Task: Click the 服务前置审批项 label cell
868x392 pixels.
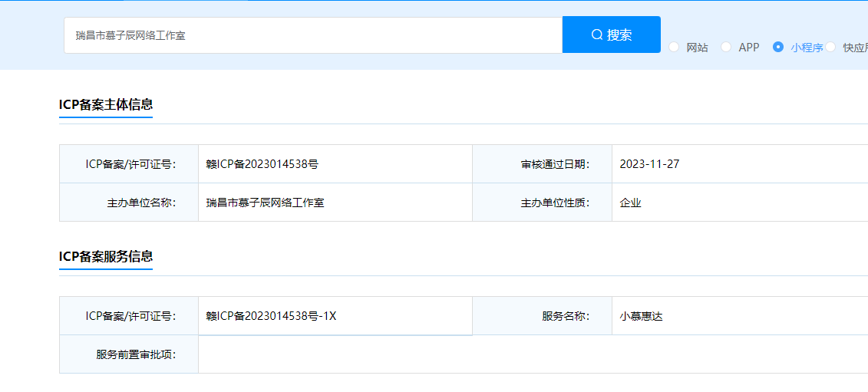Action: 129,354
